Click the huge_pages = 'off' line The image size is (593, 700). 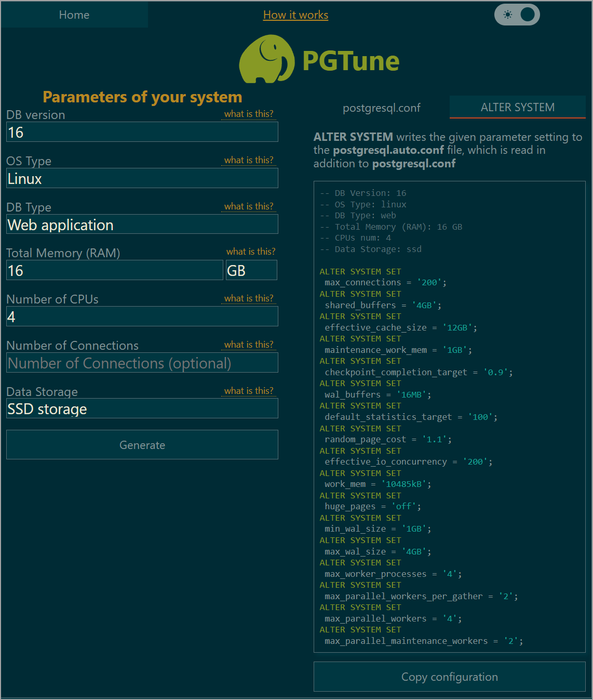[x=373, y=506]
